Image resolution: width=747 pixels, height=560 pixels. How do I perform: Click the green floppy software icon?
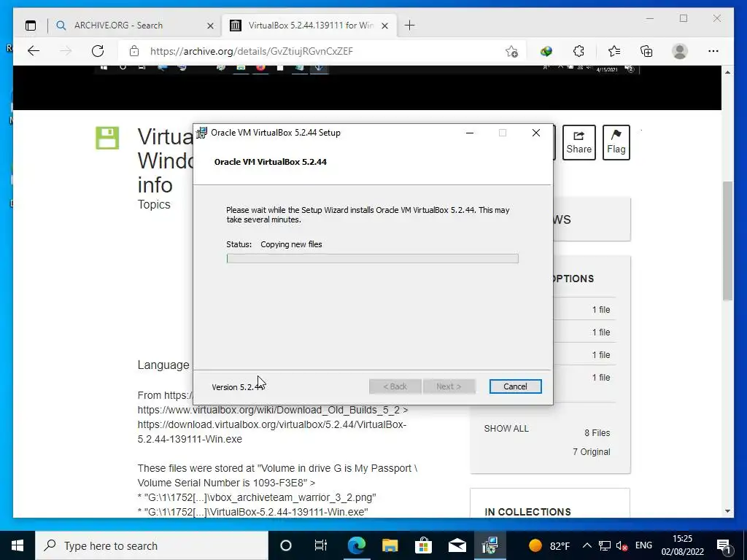tap(107, 138)
